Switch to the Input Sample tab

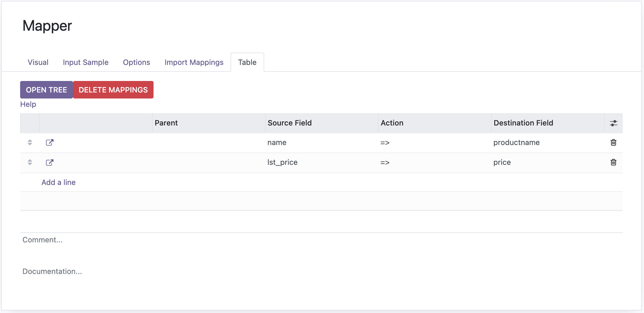tap(86, 62)
